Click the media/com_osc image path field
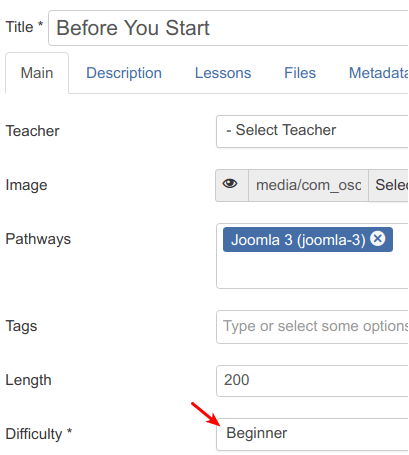Image resolution: width=409 pixels, height=455 pixels. pos(308,185)
